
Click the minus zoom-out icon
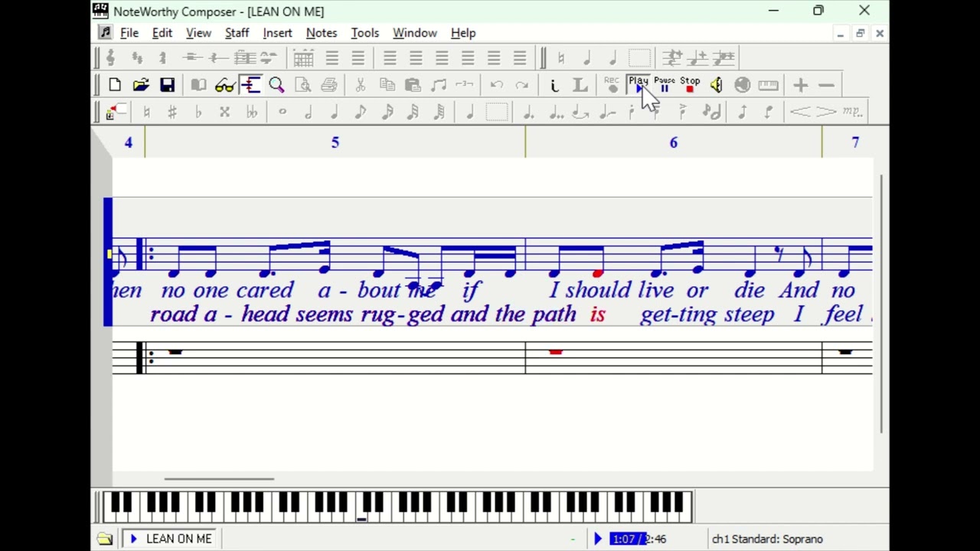point(826,85)
